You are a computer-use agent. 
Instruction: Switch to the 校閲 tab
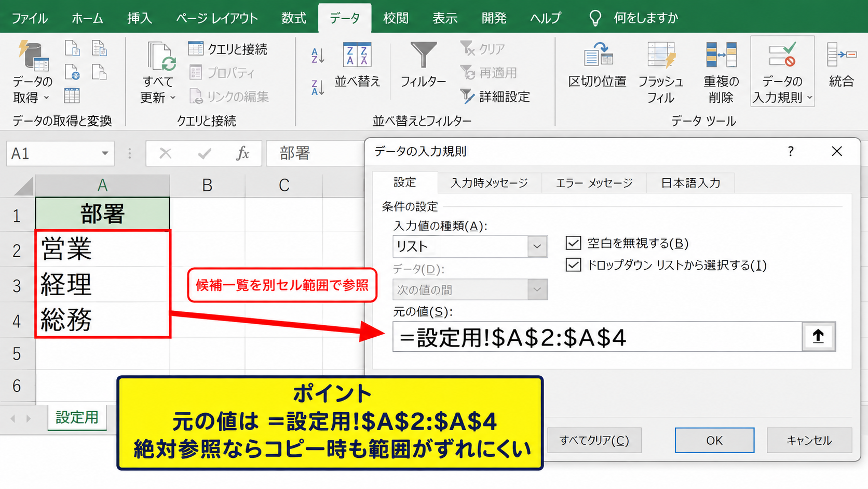396,18
